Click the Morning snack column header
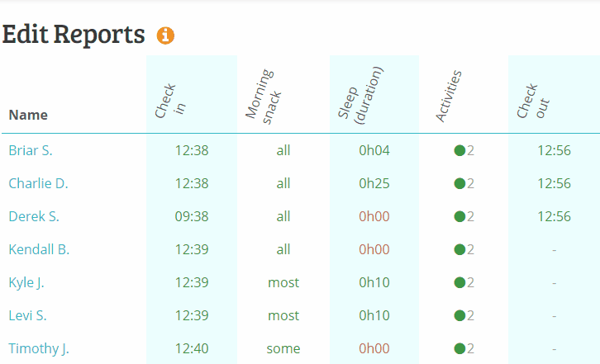Viewport: 600px width, 364px height. [264, 96]
